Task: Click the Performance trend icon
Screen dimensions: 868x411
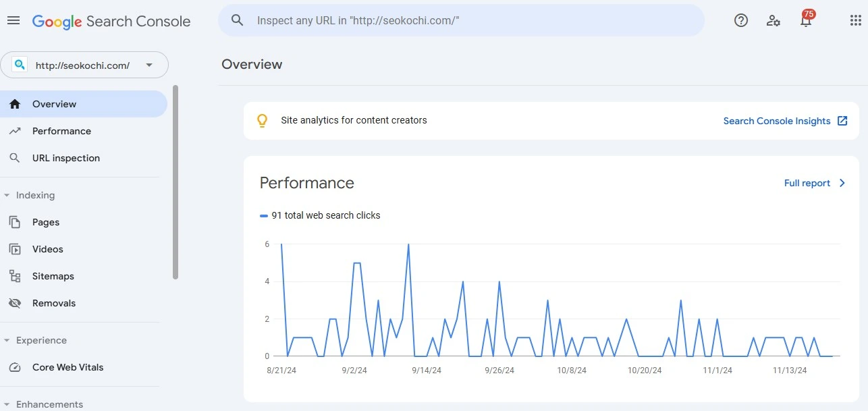Action: click(15, 131)
